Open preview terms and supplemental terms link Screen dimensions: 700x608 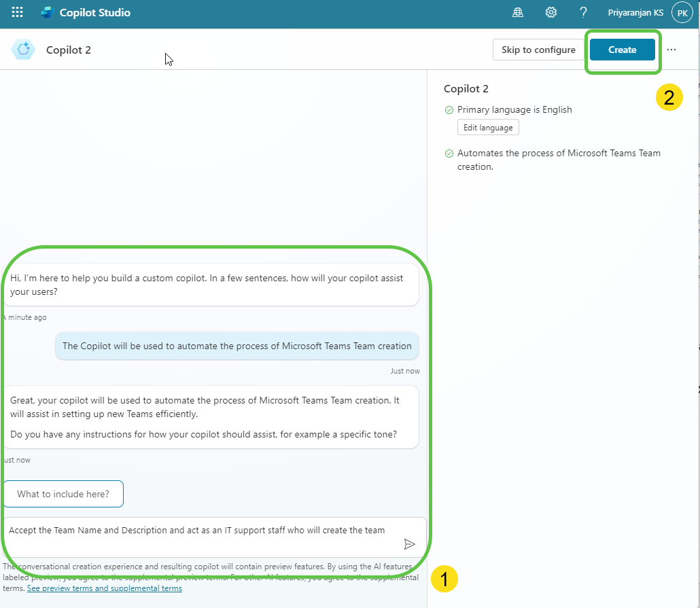coord(104,588)
